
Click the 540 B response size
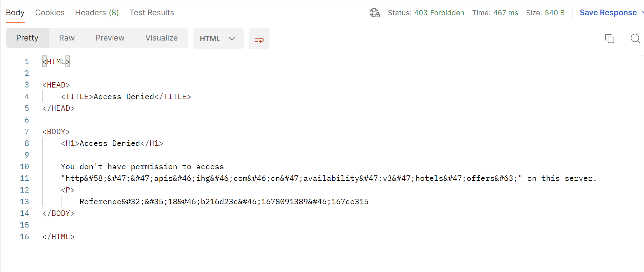pyautogui.click(x=554, y=13)
